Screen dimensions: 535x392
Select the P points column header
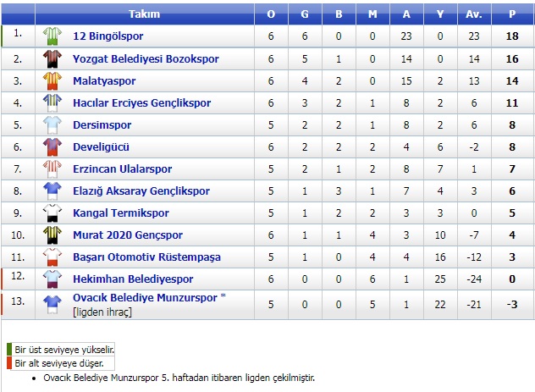[x=512, y=14]
